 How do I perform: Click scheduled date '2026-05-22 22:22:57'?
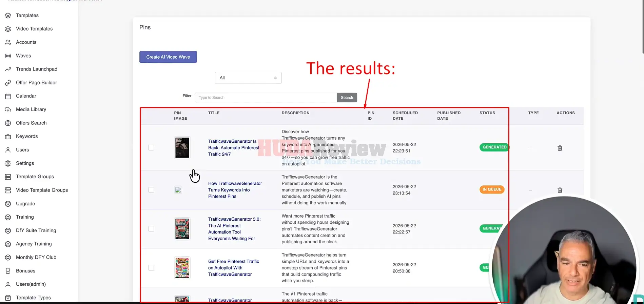coord(404,229)
